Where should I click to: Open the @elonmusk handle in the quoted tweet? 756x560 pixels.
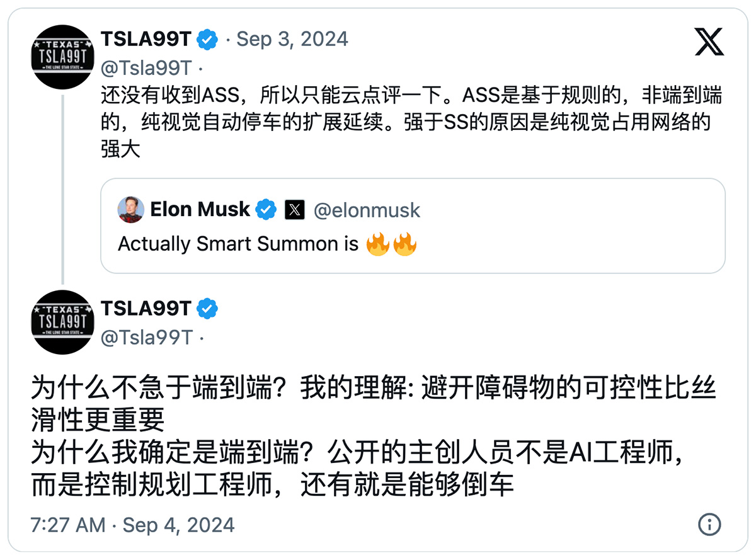tap(367, 210)
